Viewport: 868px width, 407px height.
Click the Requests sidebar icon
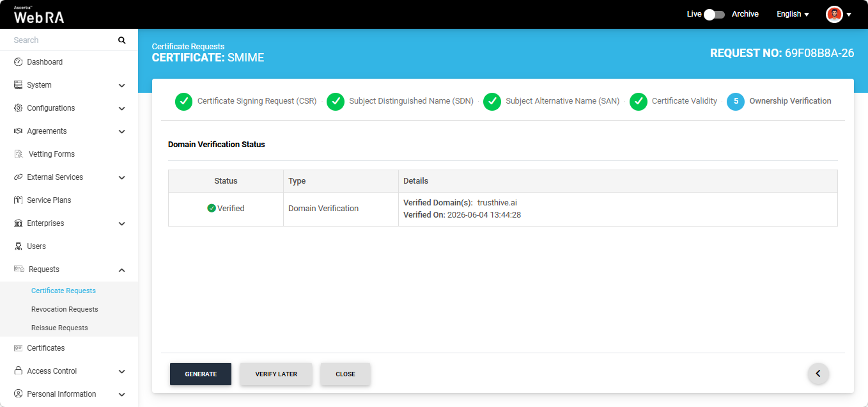[x=19, y=269]
